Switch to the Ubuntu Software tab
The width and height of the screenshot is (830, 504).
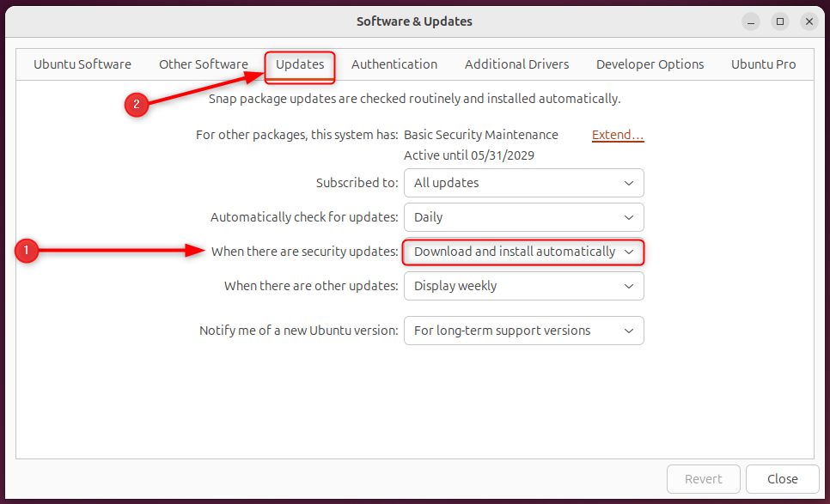click(82, 64)
